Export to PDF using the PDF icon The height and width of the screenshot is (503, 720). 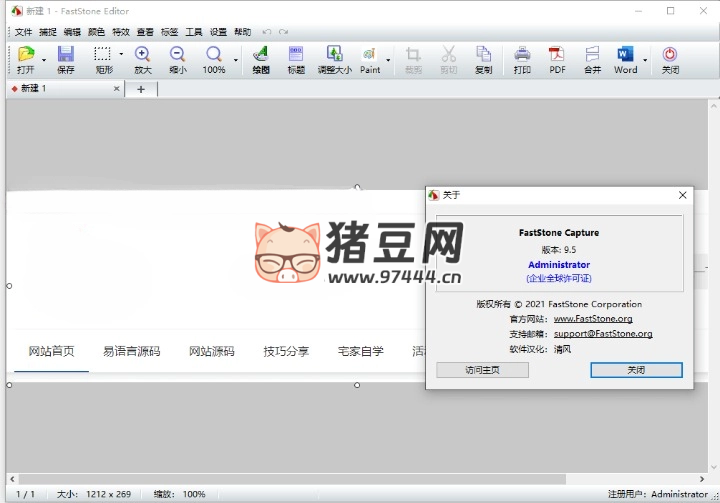click(557, 59)
